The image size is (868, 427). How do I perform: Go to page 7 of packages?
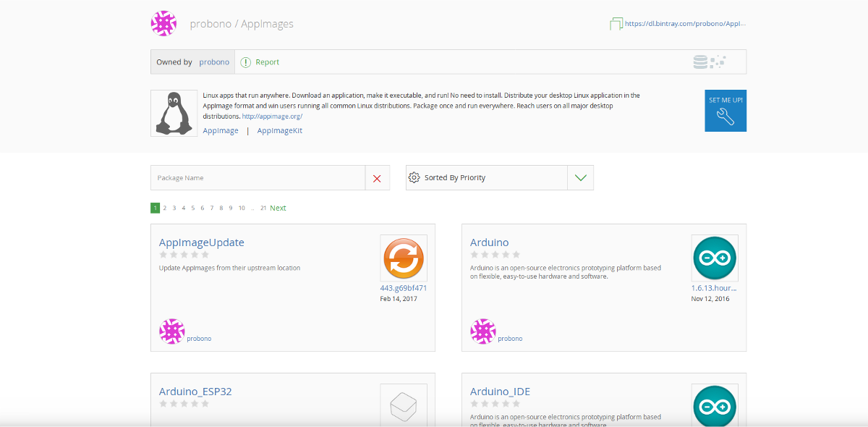(x=212, y=208)
